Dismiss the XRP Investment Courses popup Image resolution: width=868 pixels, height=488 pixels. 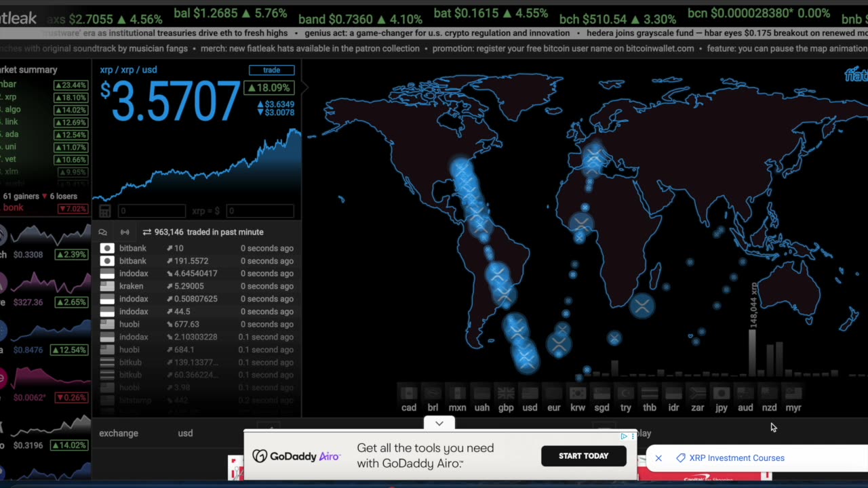(658, 458)
